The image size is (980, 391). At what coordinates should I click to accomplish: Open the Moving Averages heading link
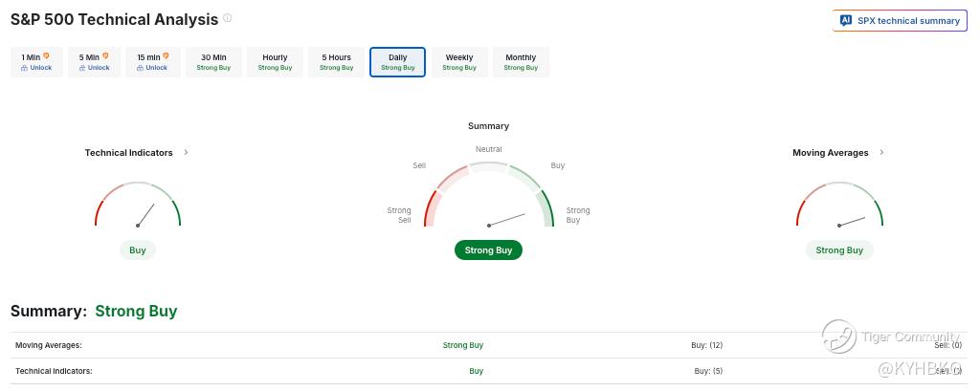pyautogui.click(x=830, y=152)
